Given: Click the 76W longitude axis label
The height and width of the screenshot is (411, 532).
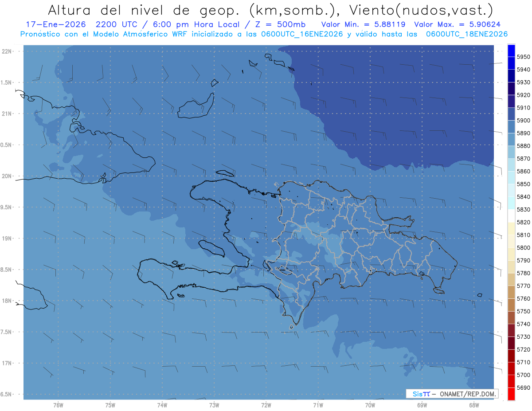Looking at the screenshot, I should tap(58, 405).
